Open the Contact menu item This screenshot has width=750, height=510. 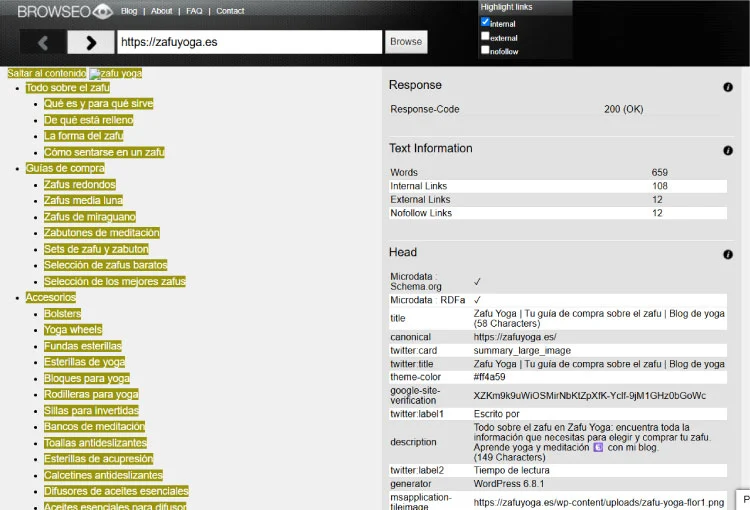pos(230,11)
